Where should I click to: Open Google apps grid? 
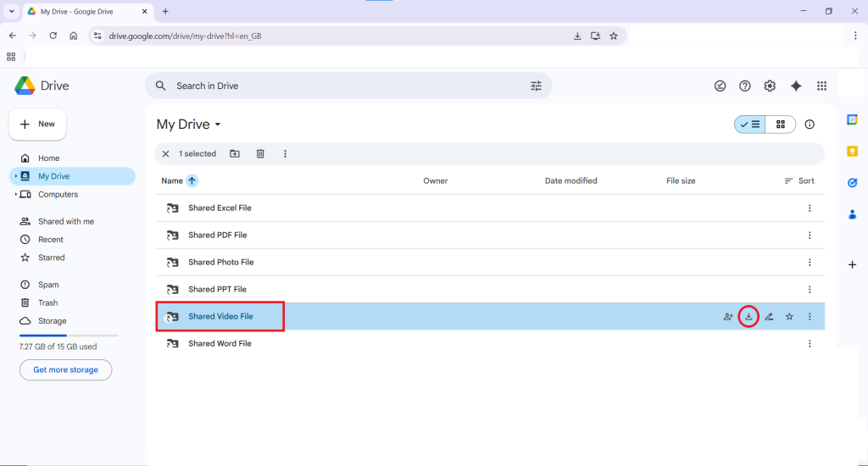(821, 86)
